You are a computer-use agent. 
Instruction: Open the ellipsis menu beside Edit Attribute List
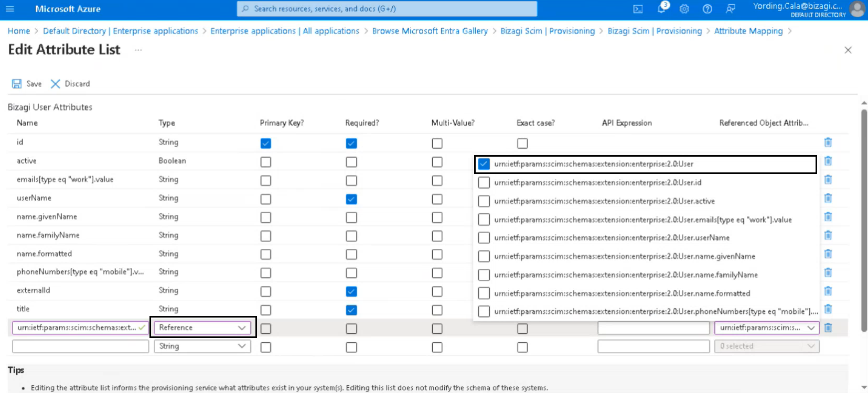(x=138, y=50)
